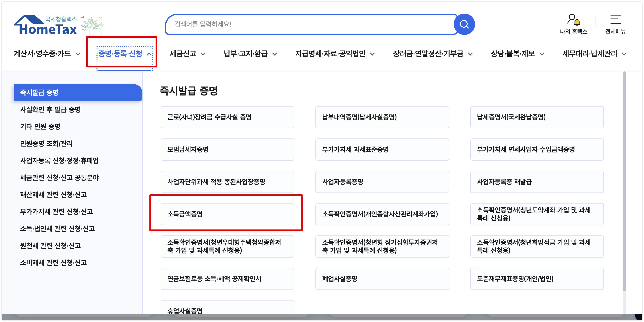644x322 pixels.
Task: Expand 계산서·영수증·카드 dropdown chevron
Action: coord(78,54)
